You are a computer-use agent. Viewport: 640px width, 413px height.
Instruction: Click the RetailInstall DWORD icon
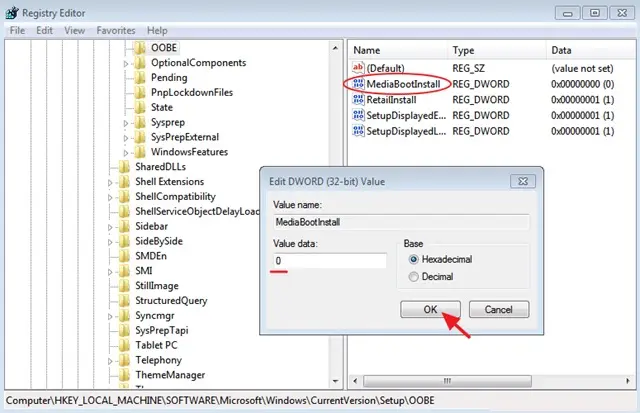coord(358,100)
